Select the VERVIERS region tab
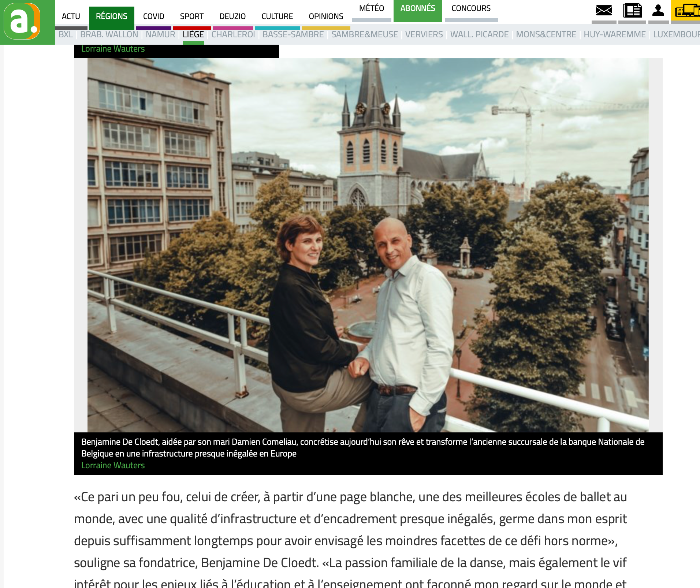 (424, 34)
